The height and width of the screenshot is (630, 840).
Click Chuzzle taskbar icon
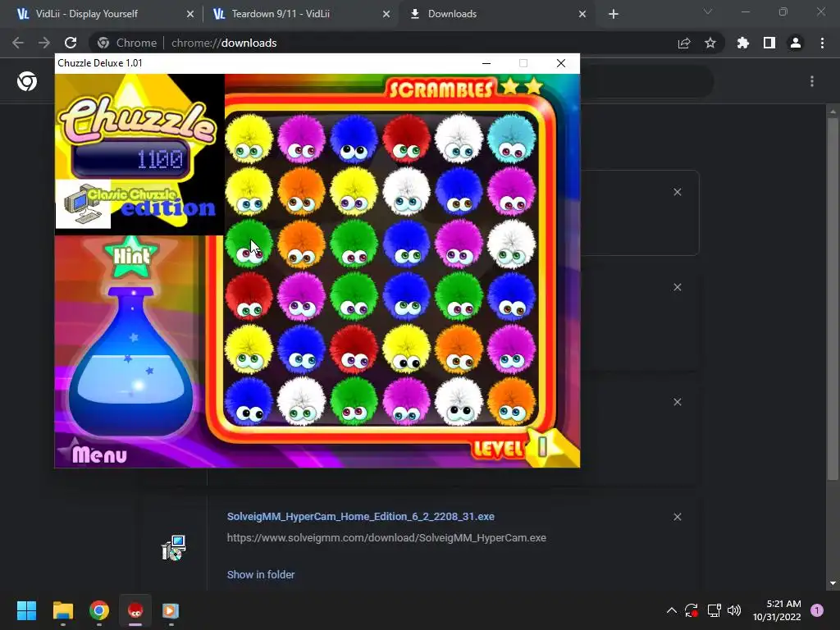pos(135,610)
